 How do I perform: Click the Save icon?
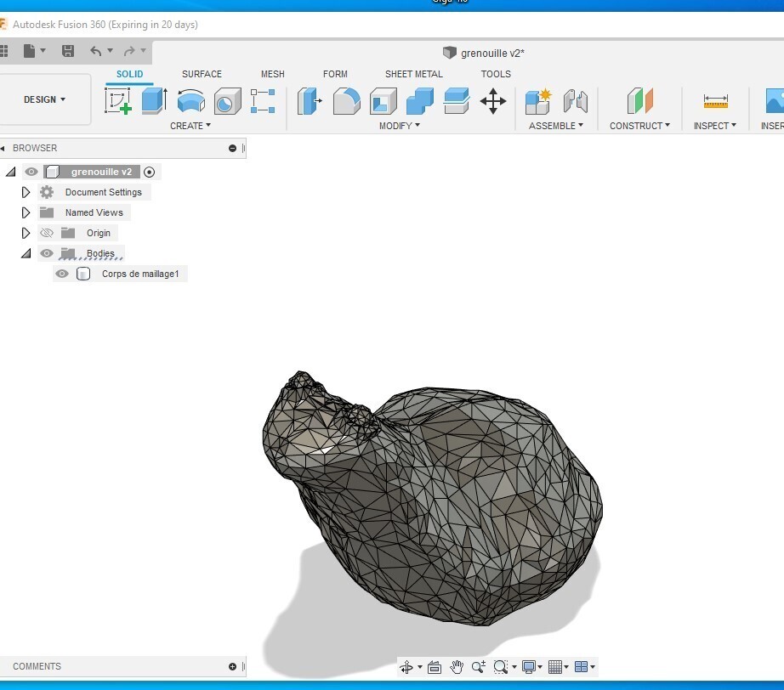68,51
